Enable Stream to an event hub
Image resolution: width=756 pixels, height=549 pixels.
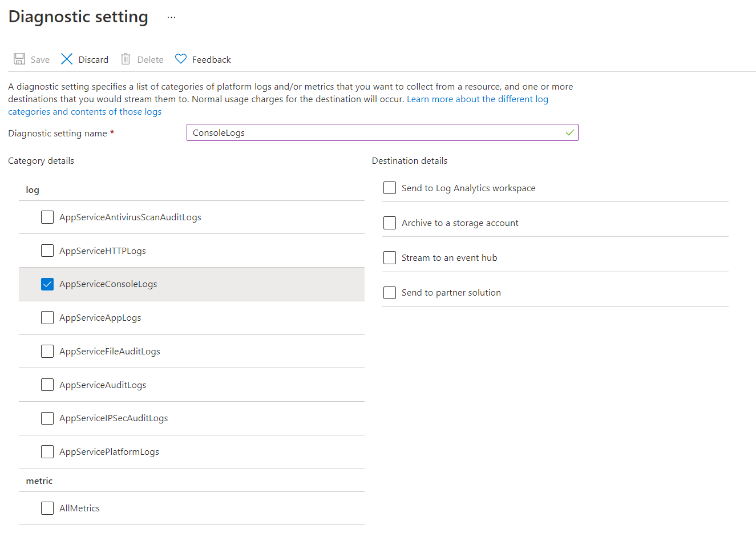(390, 258)
